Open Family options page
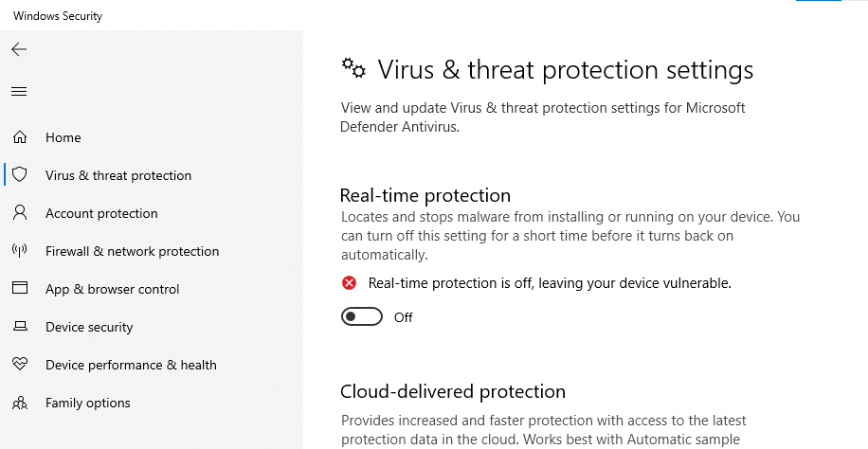 click(88, 403)
